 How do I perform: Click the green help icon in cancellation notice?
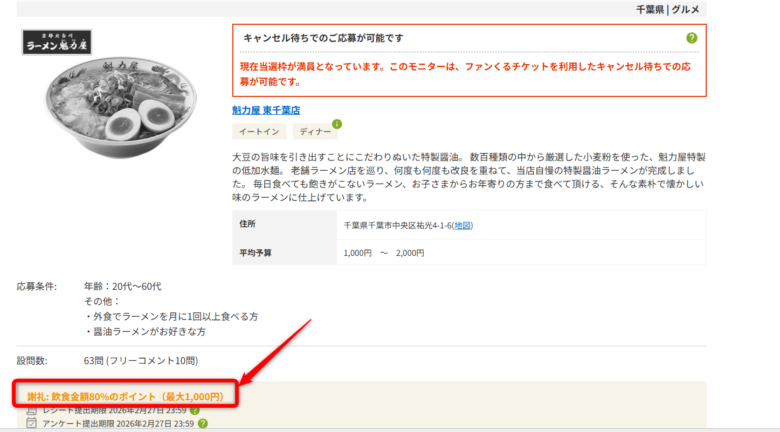coord(691,38)
